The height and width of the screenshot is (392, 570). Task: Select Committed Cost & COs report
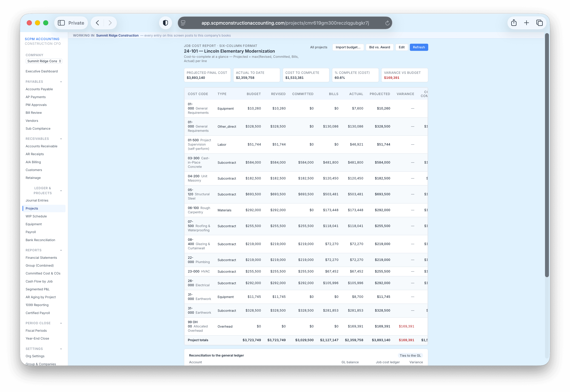pos(43,273)
